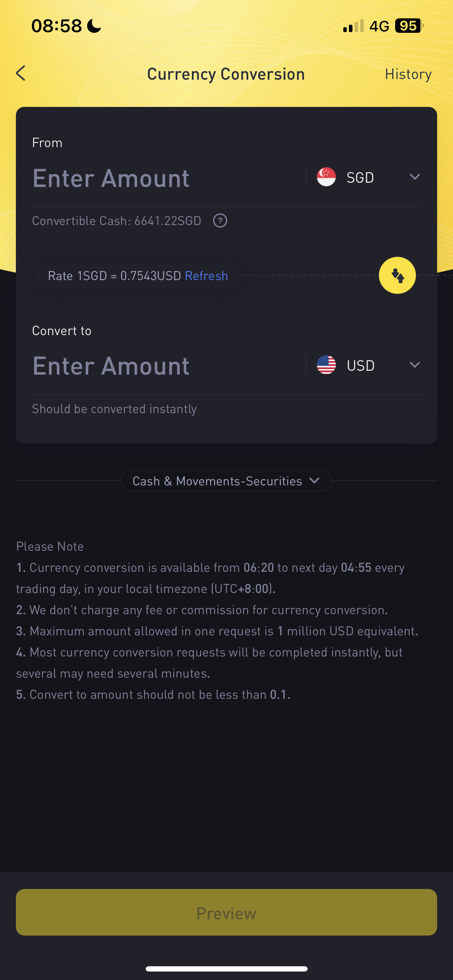Tap the back arrow icon
Viewport: 453px width, 980px height.
click(x=21, y=73)
